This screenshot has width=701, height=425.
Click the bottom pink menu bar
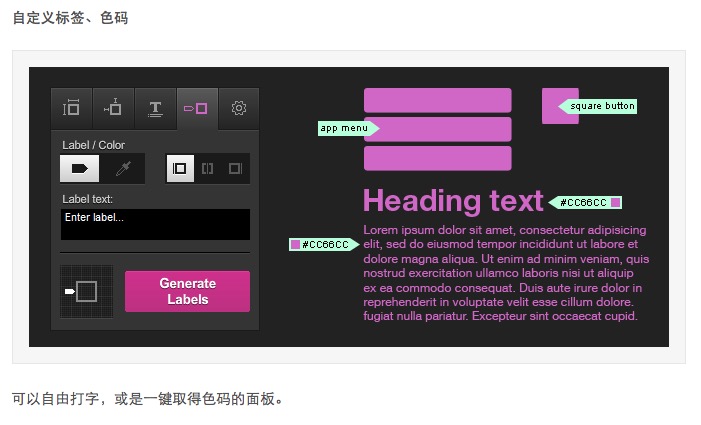tap(438, 158)
